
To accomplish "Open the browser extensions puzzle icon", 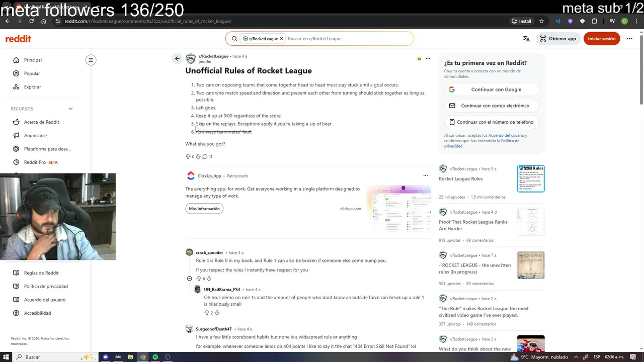I will tap(595, 21).
